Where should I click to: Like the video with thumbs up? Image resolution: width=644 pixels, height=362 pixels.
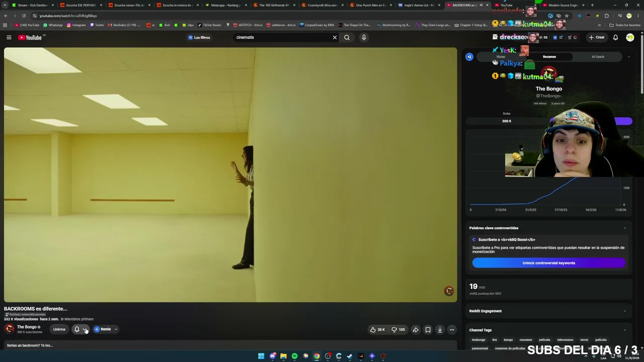click(377, 329)
